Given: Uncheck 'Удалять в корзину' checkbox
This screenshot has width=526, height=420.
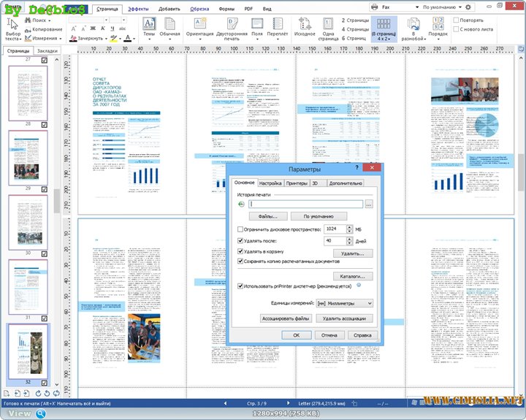Looking at the screenshot, I should coord(241,251).
